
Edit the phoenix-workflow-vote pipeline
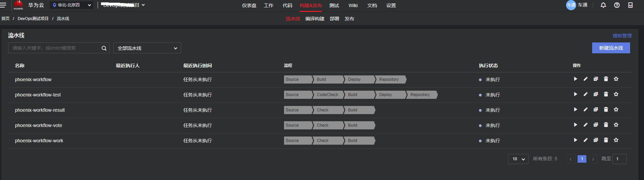pyautogui.click(x=585, y=125)
